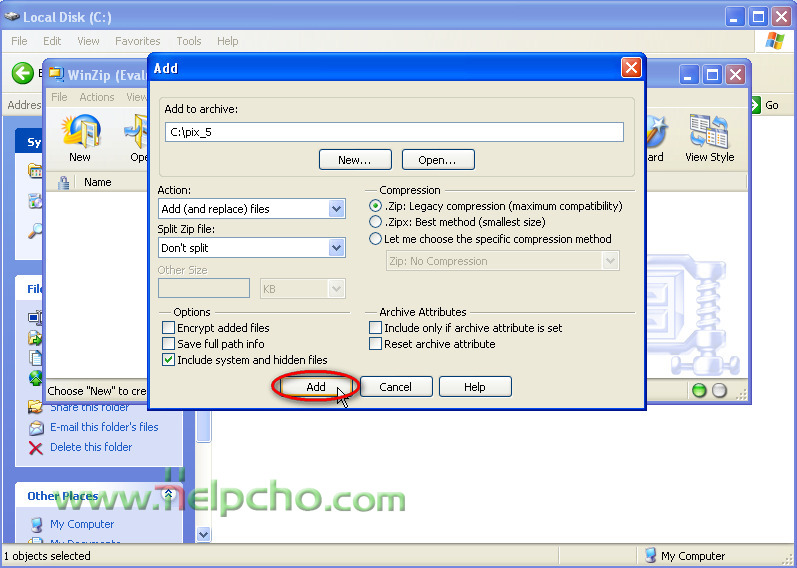The width and height of the screenshot is (797, 568).
Task: Click the envelope E-mail folder icon
Action: pos(36,428)
